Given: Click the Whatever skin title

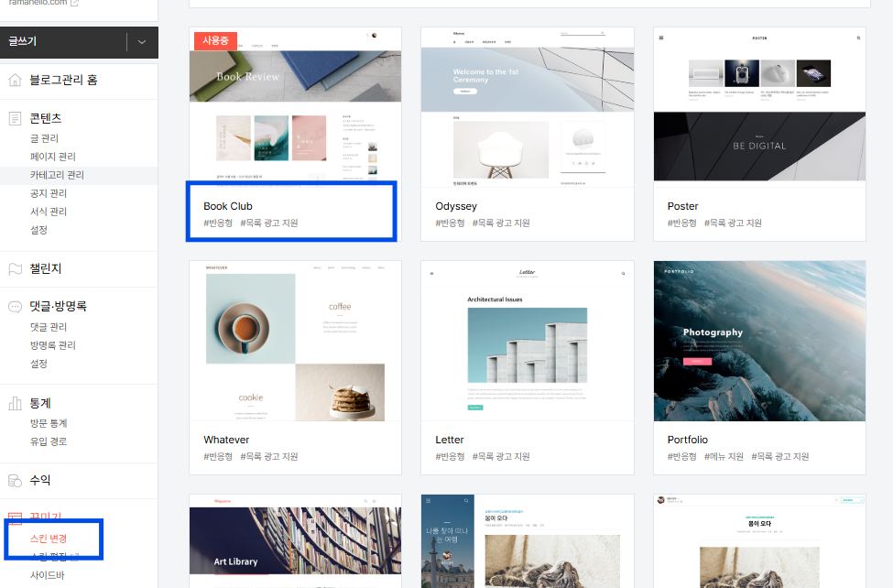Looking at the screenshot, I should point(226,440).
